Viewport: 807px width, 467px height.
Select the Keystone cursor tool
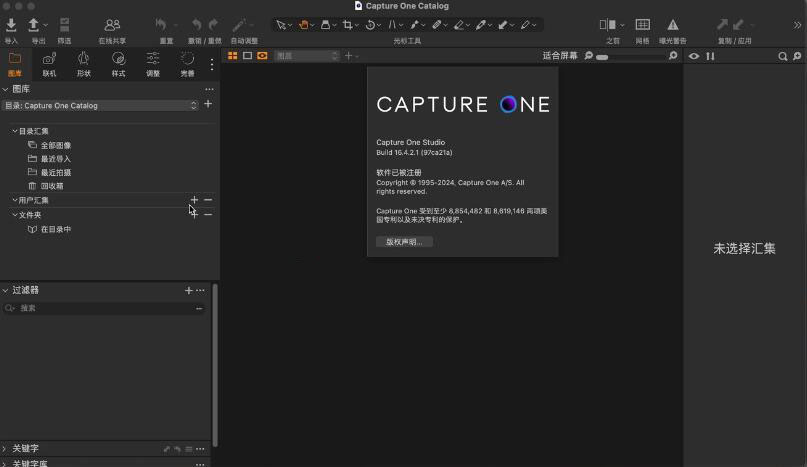(392, 25)
